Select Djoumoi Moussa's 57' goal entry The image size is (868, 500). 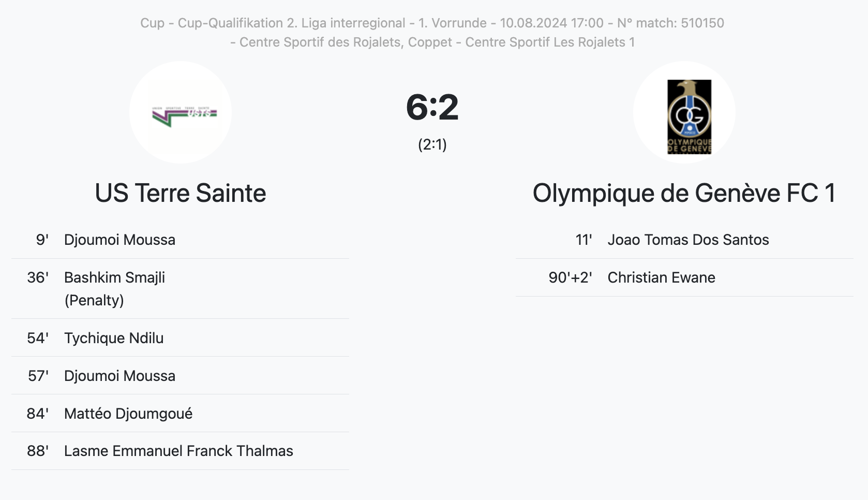(119, 376)
